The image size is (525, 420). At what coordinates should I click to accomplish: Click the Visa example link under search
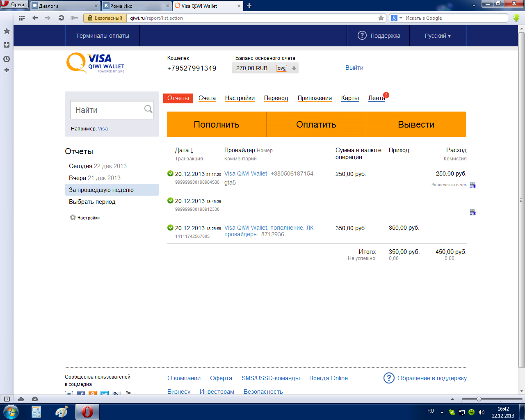[x=103, y=129]
